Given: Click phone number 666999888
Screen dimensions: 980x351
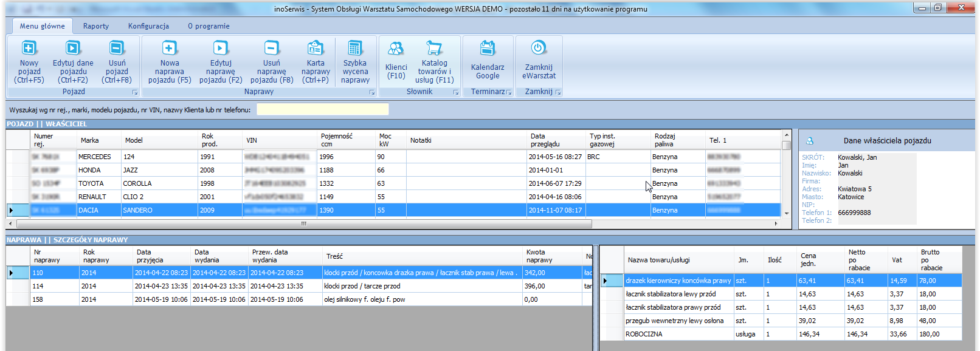Looking at the screenshot, I should coord(854,213).
